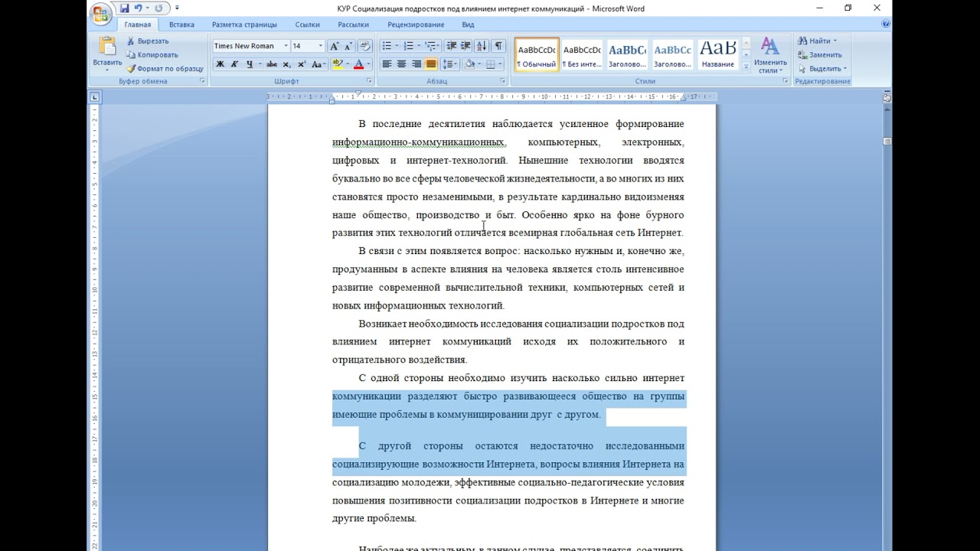Open font color dropdown arrow
Viewport: 980px width, 551px height.
[x=368, y=64]
